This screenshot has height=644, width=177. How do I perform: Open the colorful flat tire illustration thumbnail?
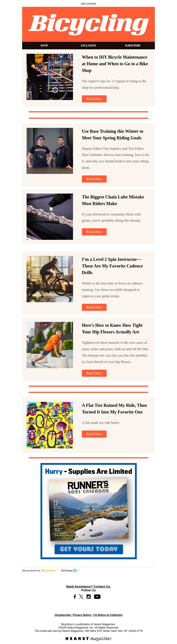50,425
